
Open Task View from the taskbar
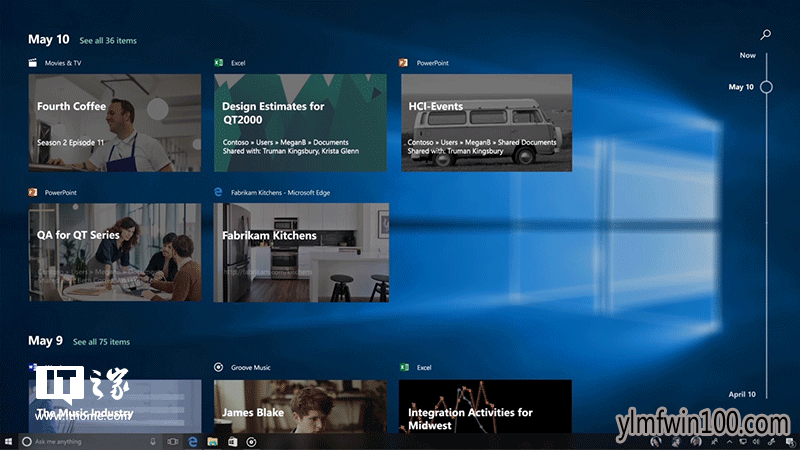(x=173, y=442)
